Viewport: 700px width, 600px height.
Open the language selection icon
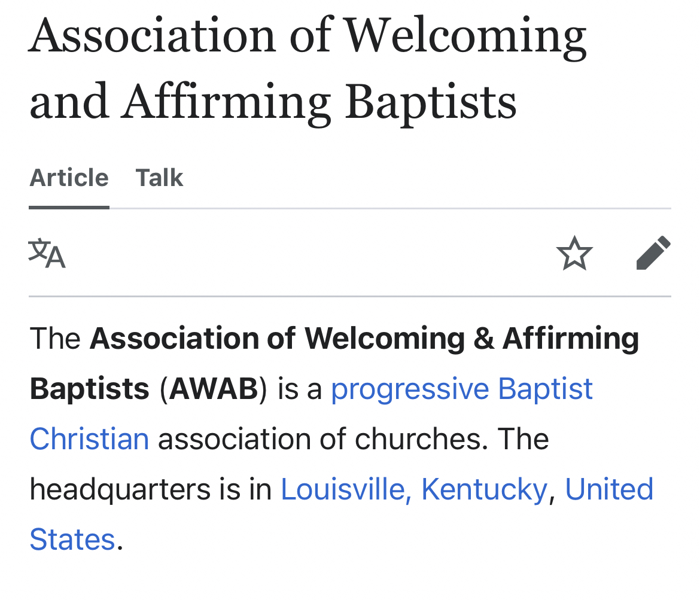47,254
